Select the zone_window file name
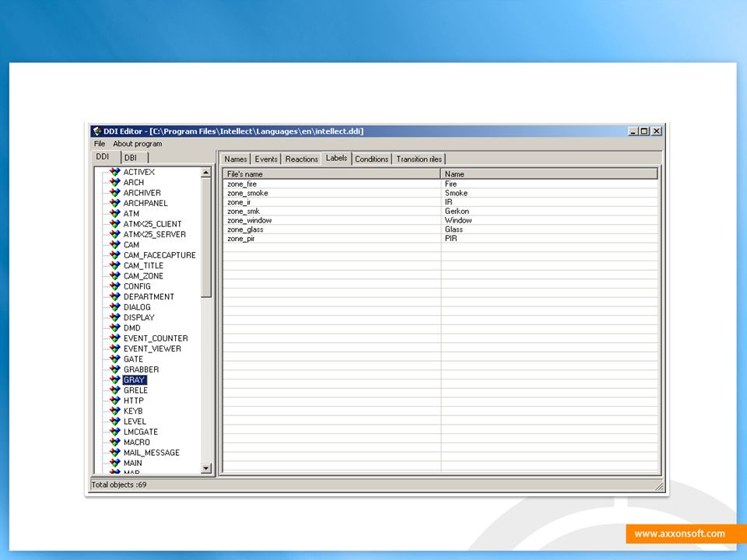This screenshot has width=747, height=560. [249, 220]
